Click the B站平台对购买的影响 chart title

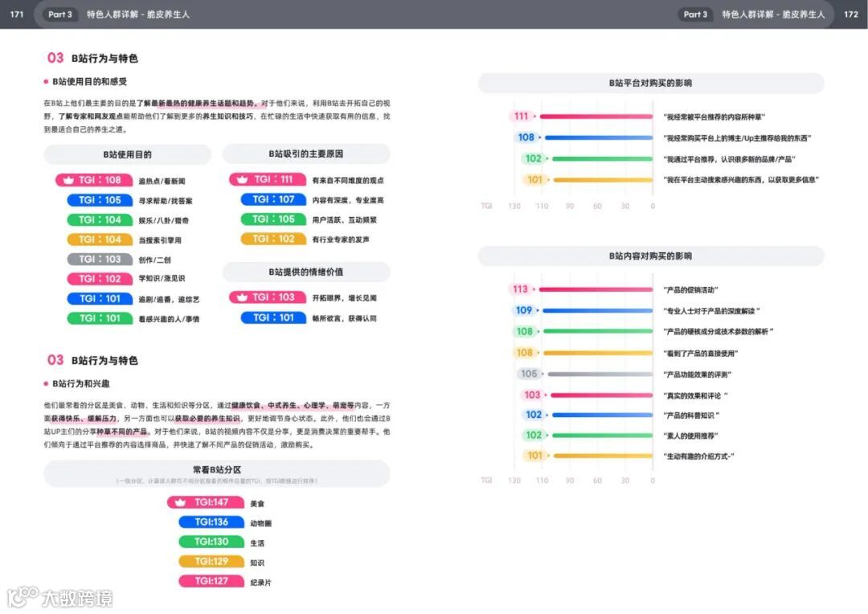[651, 83]
